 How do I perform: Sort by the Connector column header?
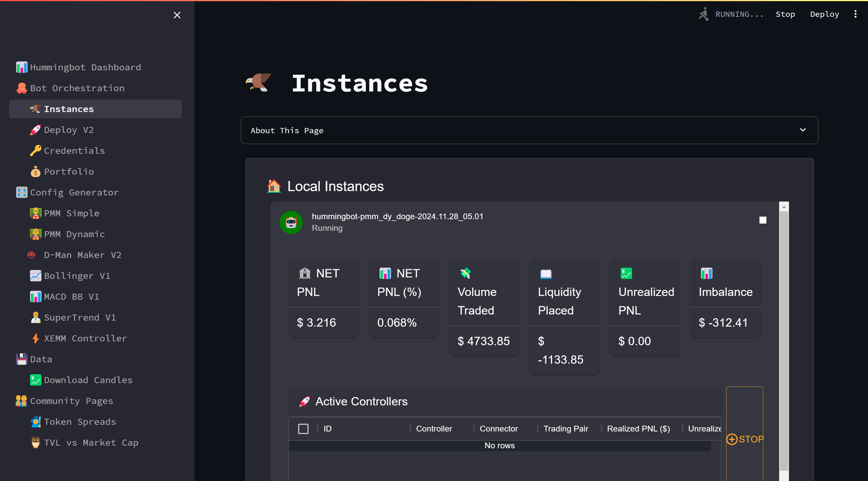[x=499, y=429]
